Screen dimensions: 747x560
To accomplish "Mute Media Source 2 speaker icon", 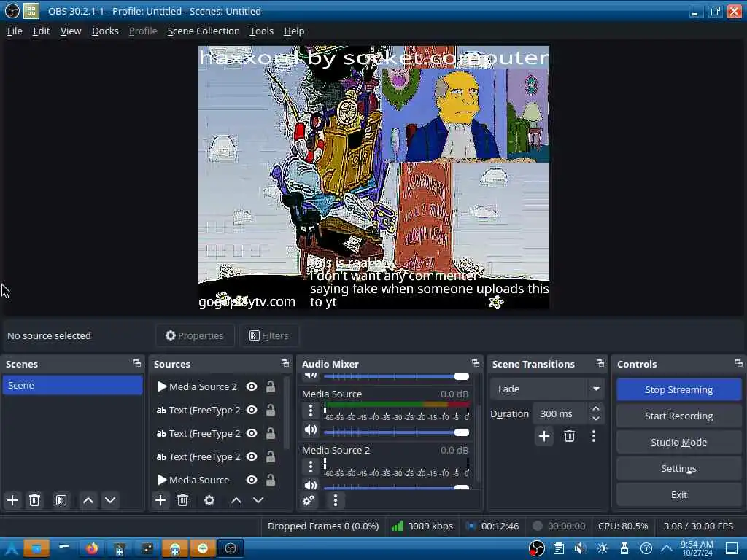I will pos(311,485).
